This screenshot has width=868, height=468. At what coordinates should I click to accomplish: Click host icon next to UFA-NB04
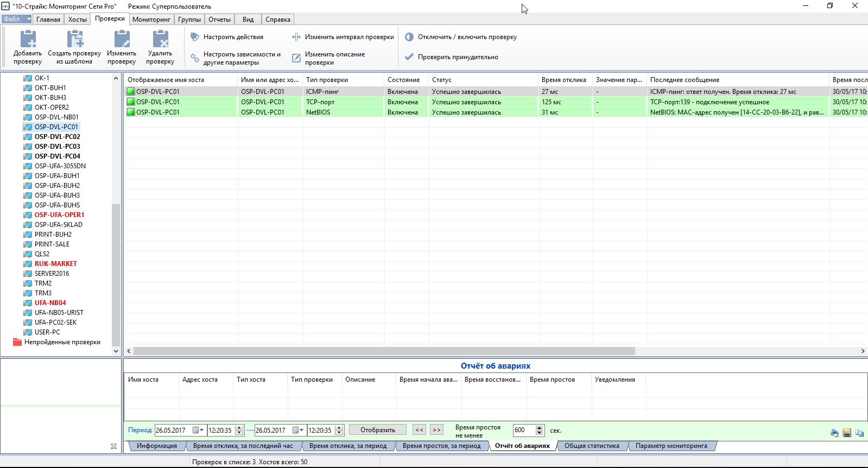pos(28,303)
